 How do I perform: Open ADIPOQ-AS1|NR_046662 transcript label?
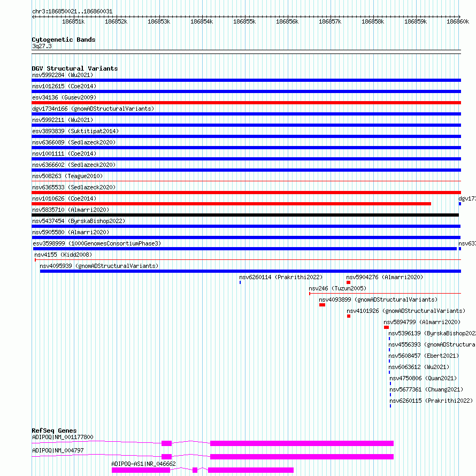click(143, 464)
